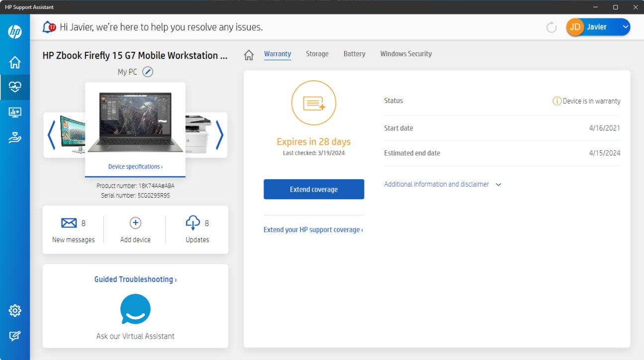Open the feedback pencil icon in sidebar

(x=15, y=336)
